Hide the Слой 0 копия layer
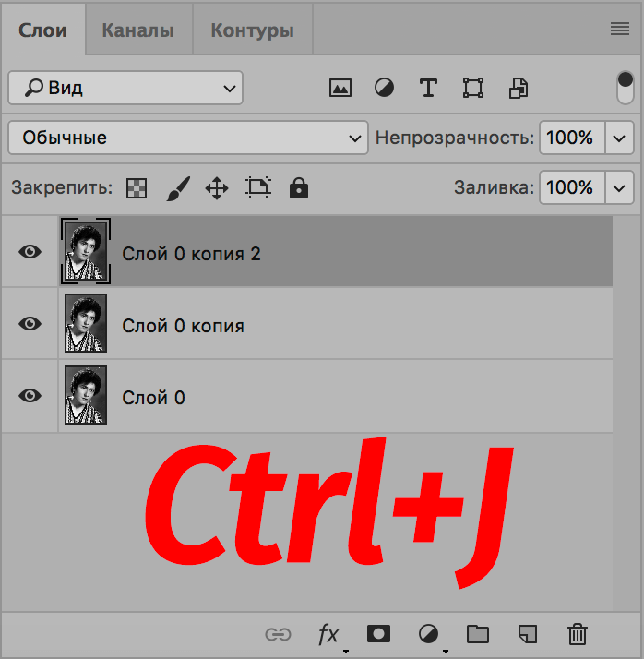The image size is (644, 659). (30, 324)
